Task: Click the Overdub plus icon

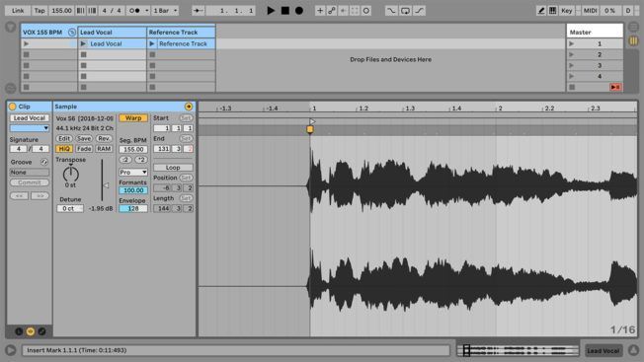Action: pyautogui.click(x=320, y=11)
